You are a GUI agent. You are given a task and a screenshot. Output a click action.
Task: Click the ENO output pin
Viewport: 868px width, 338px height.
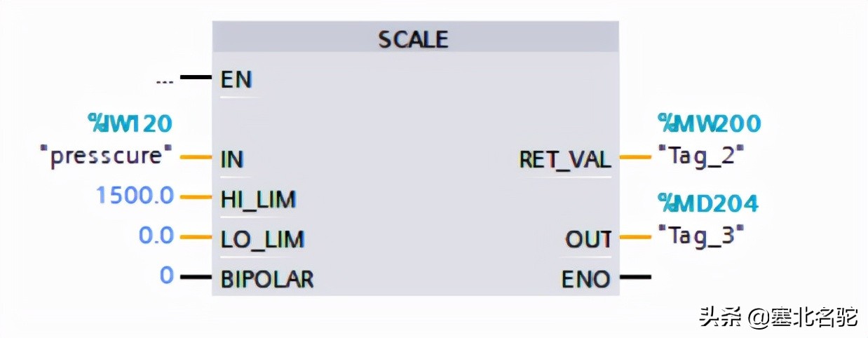click(586, 279)
